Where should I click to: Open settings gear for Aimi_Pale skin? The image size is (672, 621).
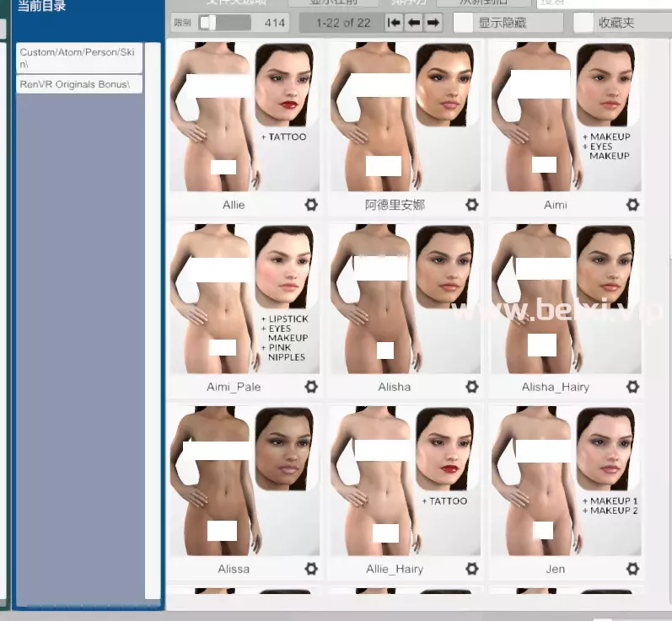pyautogui.click(x=311, y=387)
